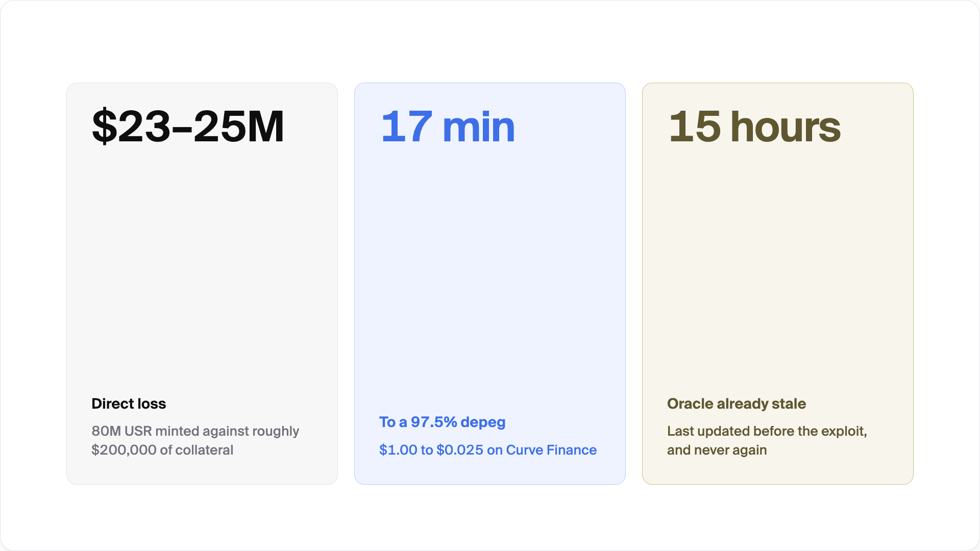Select the and never again line

(717, 450)
